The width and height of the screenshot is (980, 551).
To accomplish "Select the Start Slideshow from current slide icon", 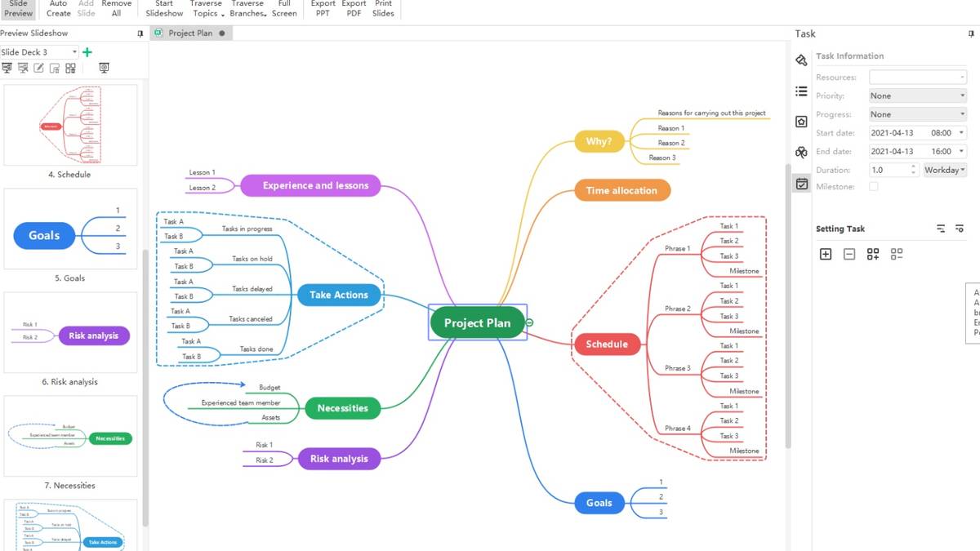I will [x=22, y=68].
